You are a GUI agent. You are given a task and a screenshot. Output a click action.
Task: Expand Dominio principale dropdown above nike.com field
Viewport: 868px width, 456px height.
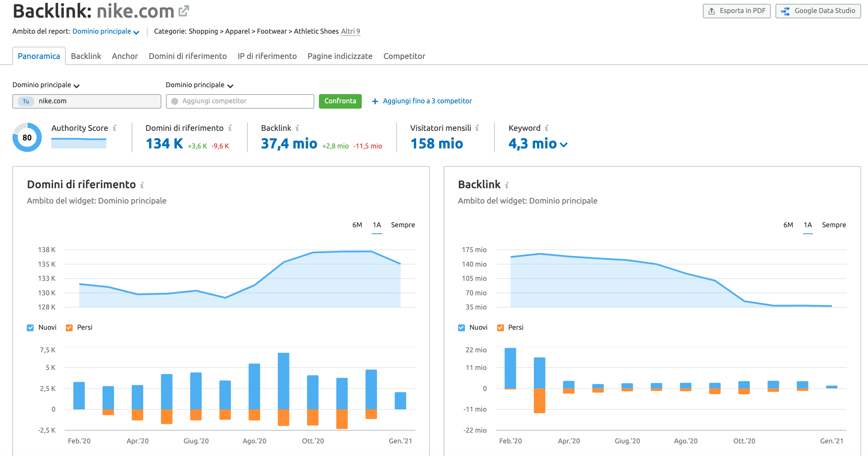point(46,85)
